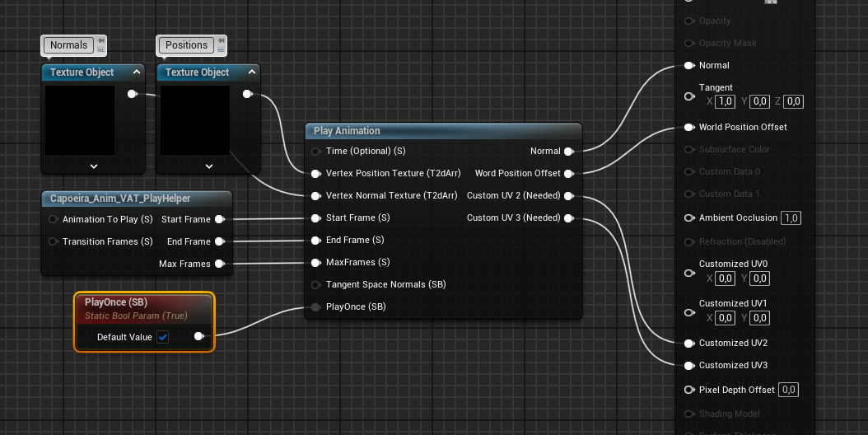Click the Vertex Position Texture (T2dArr) input pin

point(315,174)
